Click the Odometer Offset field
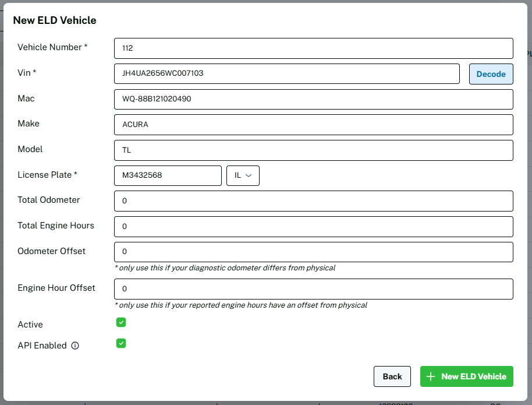 (x=313, y=252)
